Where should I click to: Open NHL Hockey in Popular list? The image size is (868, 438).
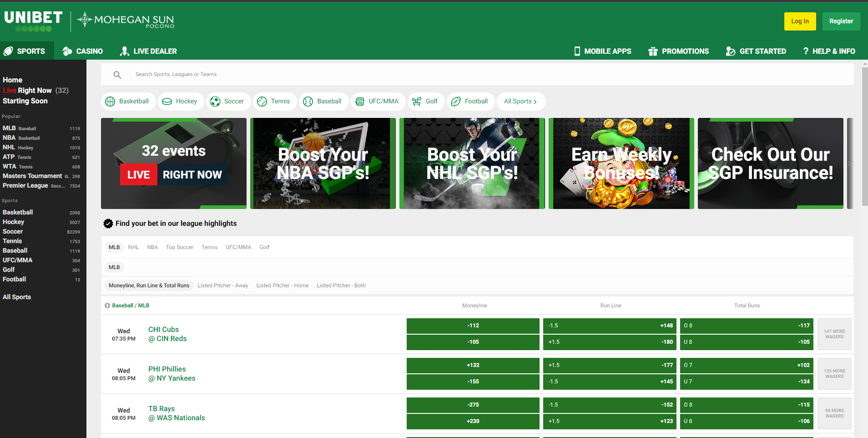pos(41,148)
